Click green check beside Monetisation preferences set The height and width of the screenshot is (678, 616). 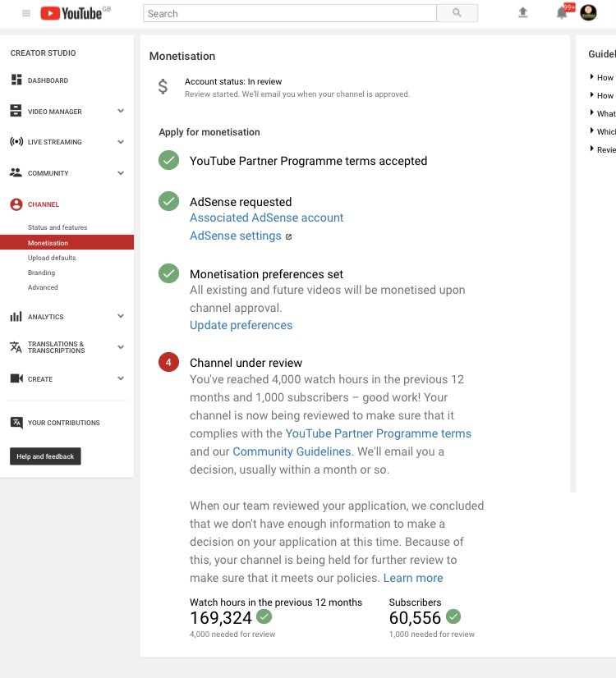(x=168, y=273)
